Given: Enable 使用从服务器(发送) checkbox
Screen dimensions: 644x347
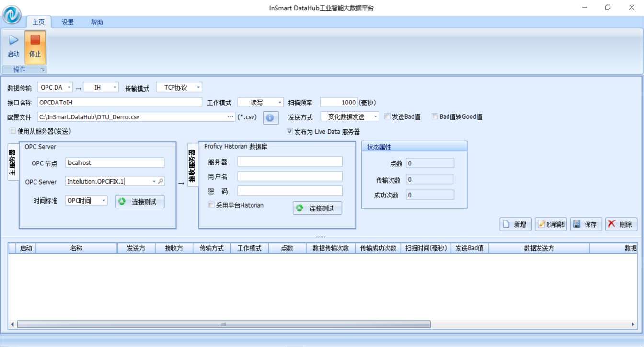Looking at the screenshot, I should point(12,131).
